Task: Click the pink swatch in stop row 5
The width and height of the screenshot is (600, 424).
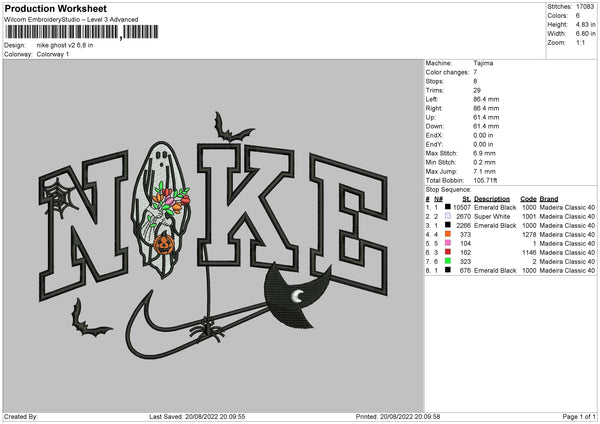Action: point(448,243)
